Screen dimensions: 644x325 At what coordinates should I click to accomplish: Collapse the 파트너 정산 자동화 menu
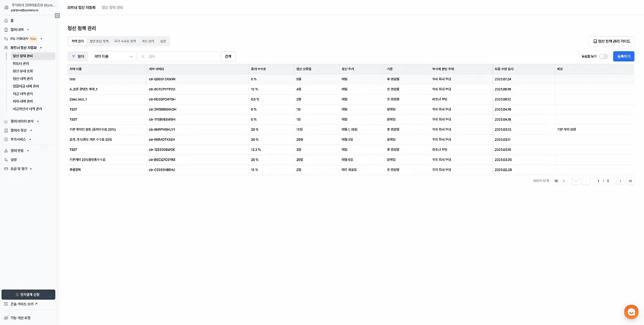click(41, 48)
